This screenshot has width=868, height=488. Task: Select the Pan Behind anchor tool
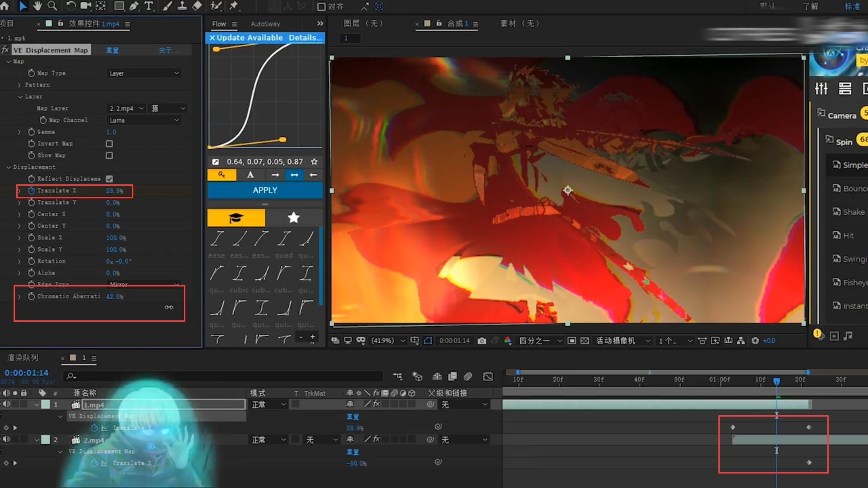point(100,6)
